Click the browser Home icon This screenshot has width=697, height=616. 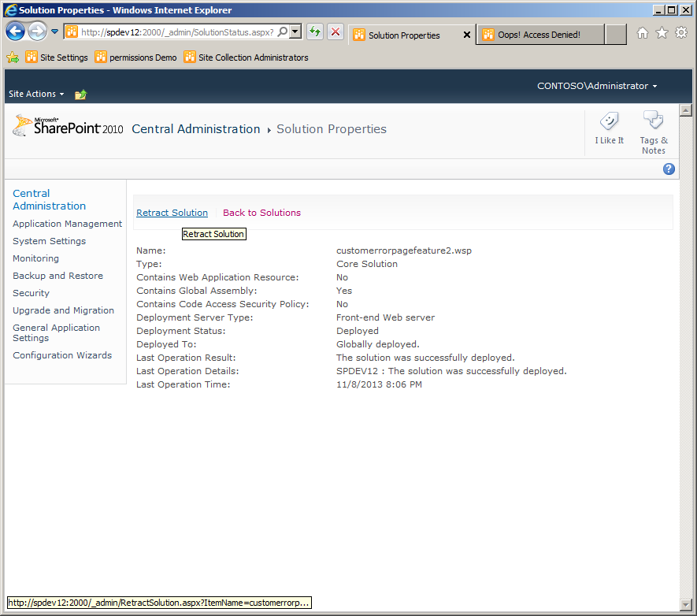[643, 33]
